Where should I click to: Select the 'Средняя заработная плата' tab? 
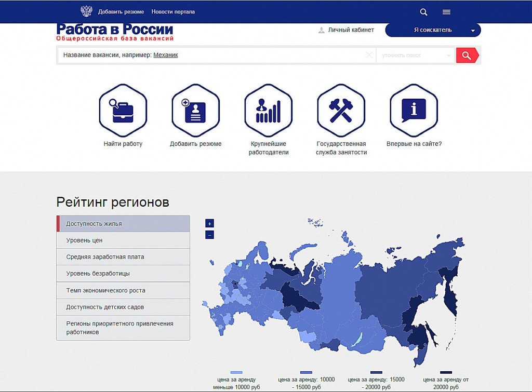tap(123, 256)
